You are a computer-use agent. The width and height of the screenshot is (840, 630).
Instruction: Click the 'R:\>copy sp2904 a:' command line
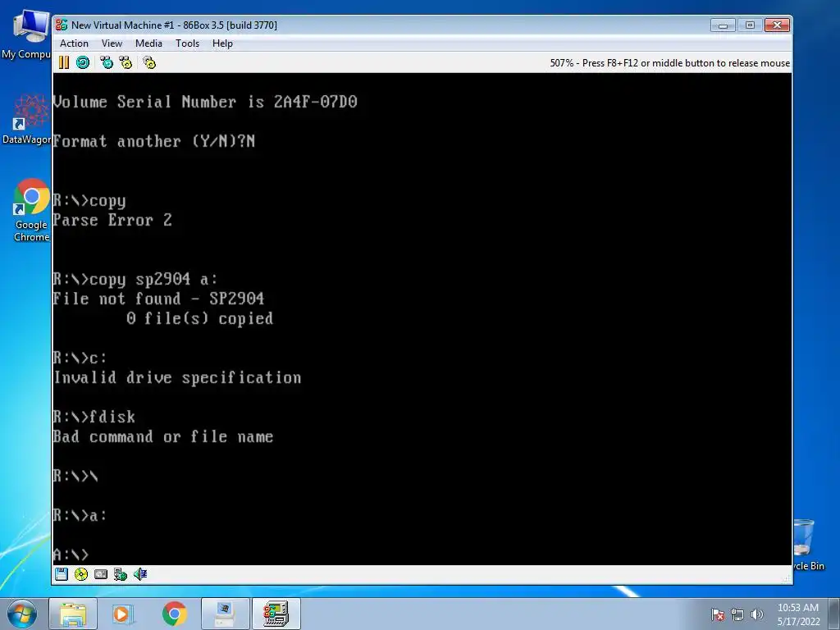coord(135,279)
